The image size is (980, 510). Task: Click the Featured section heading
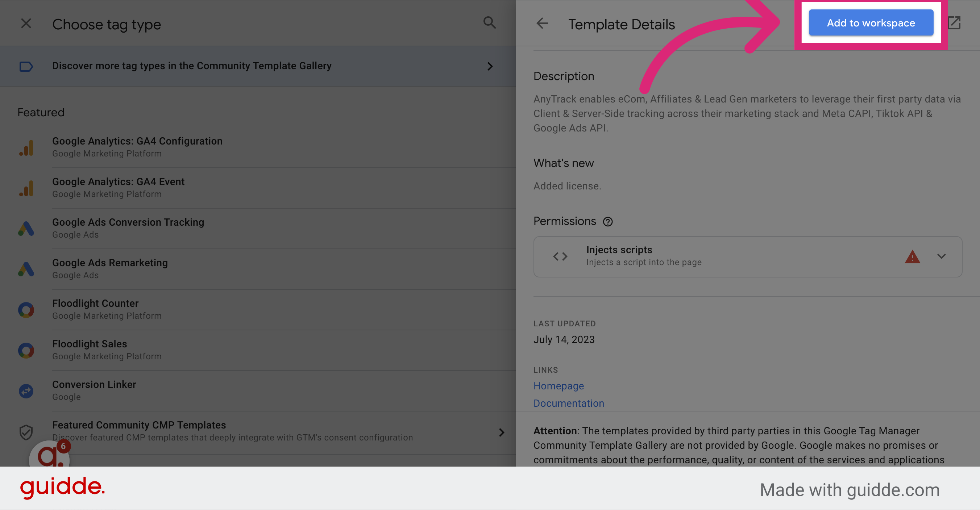pos(41,113)
